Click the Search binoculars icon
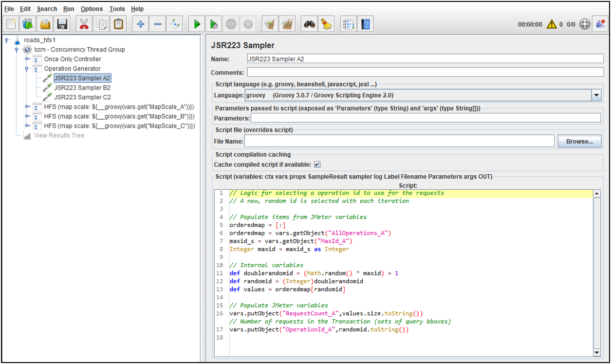611x364 pixels. coord(309,24)
